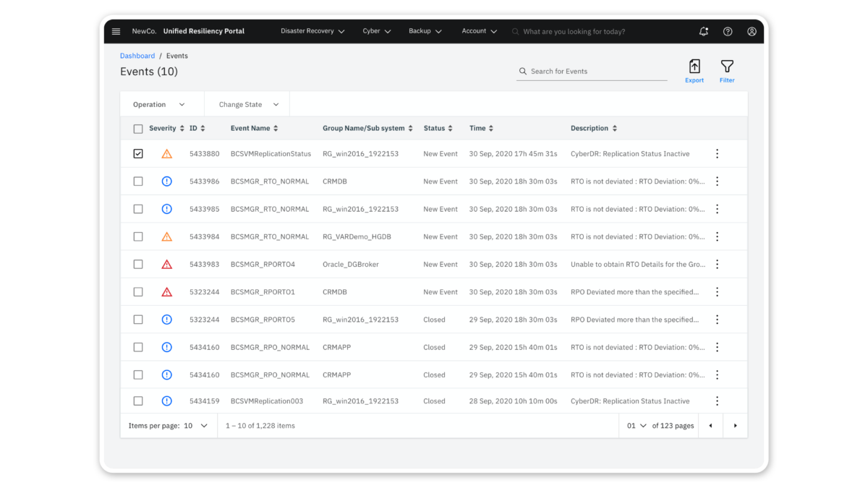The width and height of the screenshot is (868, 488).
Task: Change the Items per page dropdown
Action: point(195,426)
